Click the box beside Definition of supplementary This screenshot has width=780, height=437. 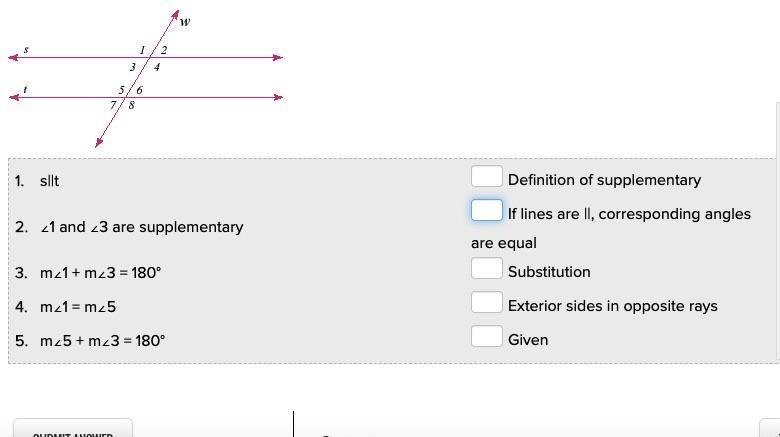pyautogui.click(x=486, y=177)
